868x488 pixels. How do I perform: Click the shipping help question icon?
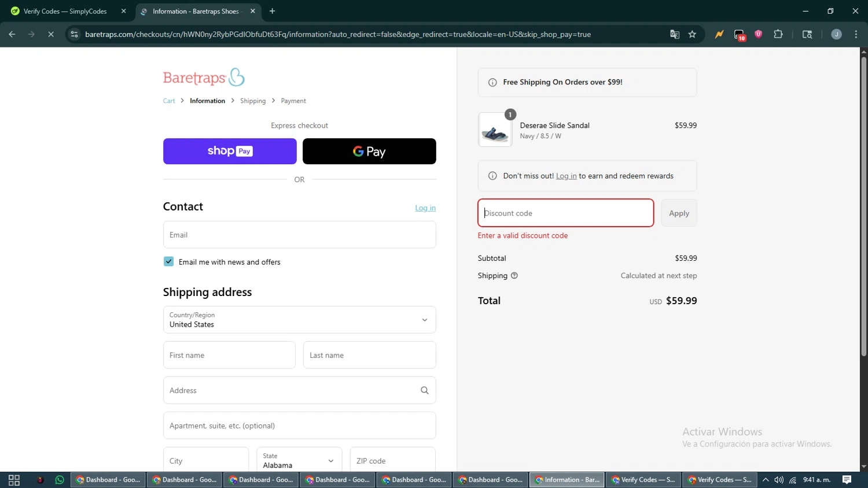pyautogui.click(x=514, y=276)
